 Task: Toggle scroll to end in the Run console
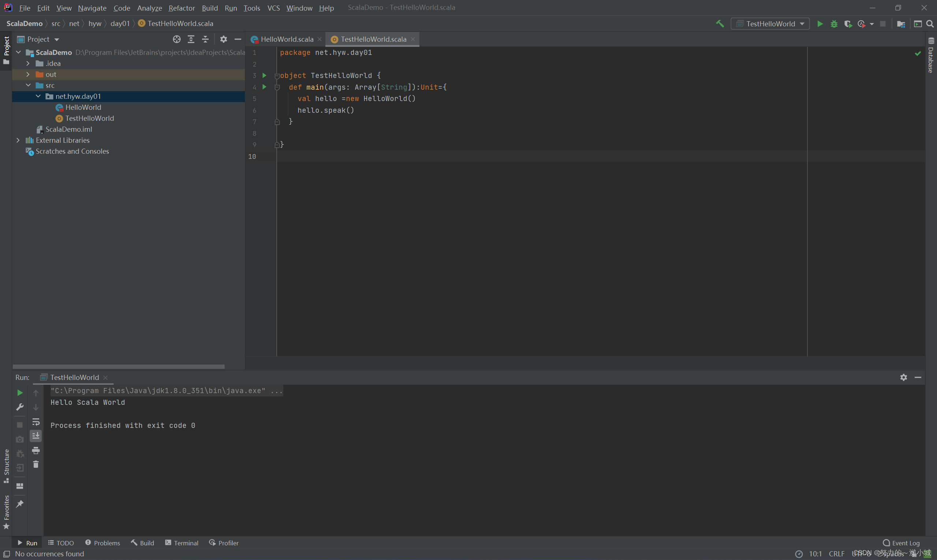[x=36, y=436]
